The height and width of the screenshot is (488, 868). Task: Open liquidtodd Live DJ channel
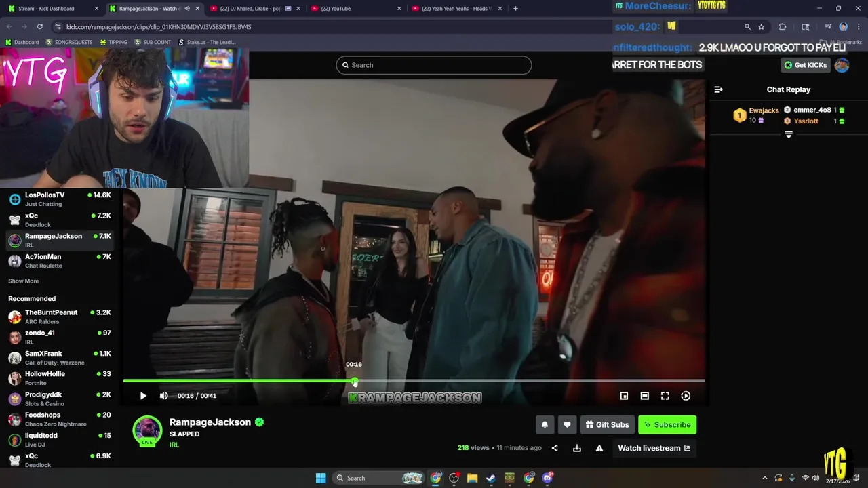coord(60,439)
